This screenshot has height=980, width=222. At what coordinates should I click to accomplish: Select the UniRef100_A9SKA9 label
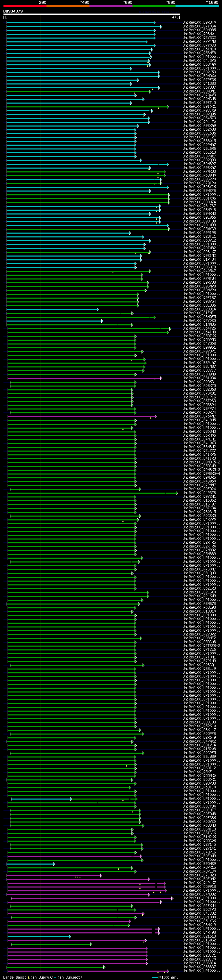coord(199,125)
